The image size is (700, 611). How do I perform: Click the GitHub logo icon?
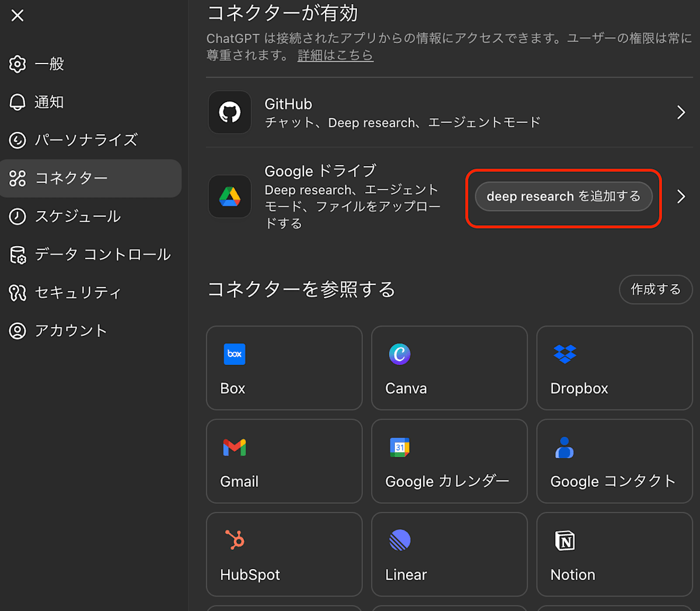(230, 112)
